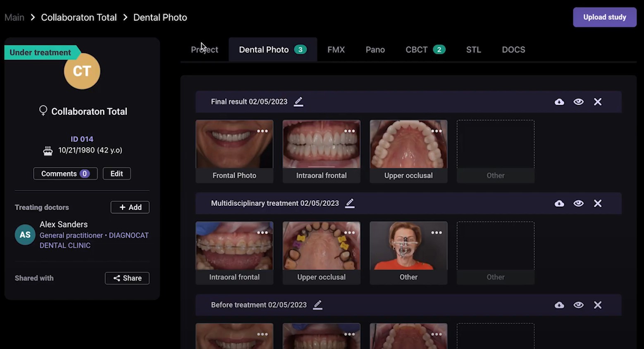Go to Main in the breadcrumb
The image size is (644, 349).
pos(14,17)
